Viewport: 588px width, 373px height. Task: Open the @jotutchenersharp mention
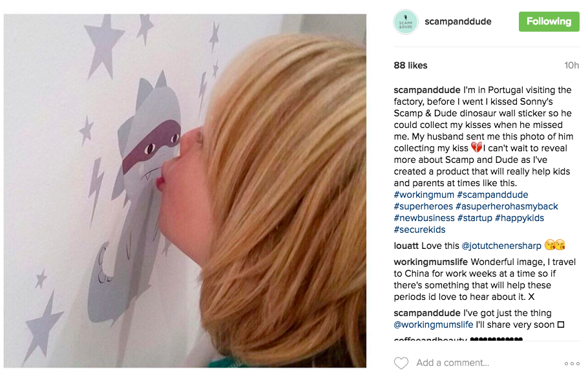click(501, 246)
